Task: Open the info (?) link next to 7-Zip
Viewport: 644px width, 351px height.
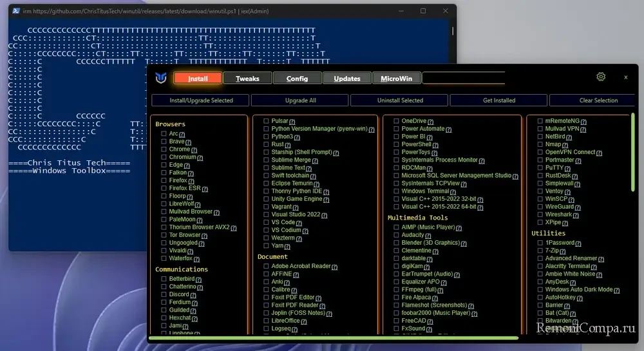Action: pyautogui.click(x=562, y=251)
